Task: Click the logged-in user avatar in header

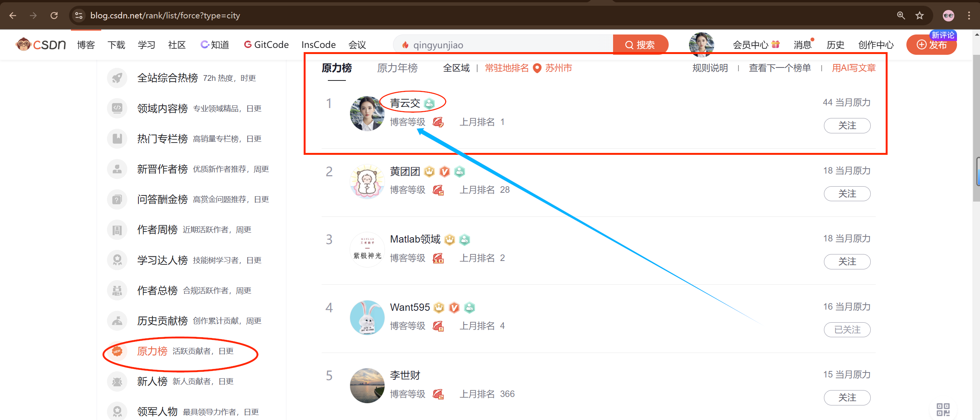Action: (701, 44)
